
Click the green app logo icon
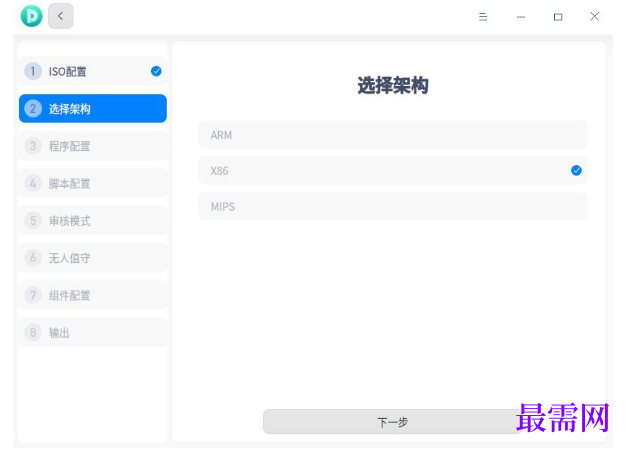(x=31, y=16)
